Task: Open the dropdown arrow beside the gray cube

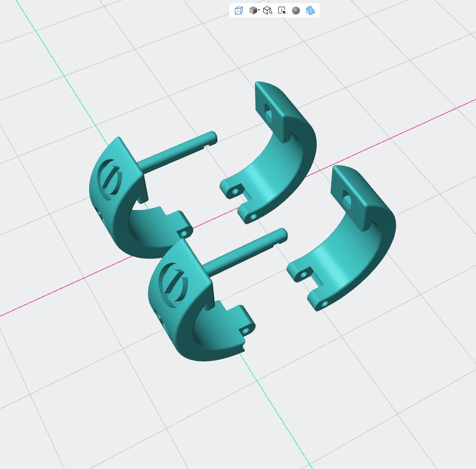Action: pos(259,10)
